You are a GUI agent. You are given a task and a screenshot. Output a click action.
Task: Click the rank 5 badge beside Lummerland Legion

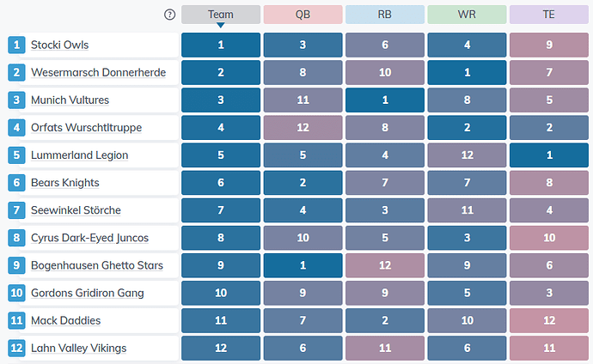(16, 155)
